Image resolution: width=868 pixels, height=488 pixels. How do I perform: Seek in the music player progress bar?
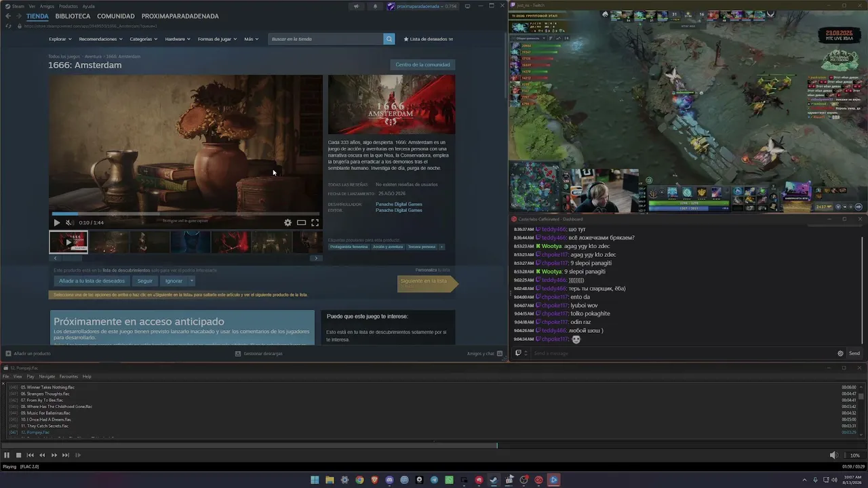pos(434,445)
